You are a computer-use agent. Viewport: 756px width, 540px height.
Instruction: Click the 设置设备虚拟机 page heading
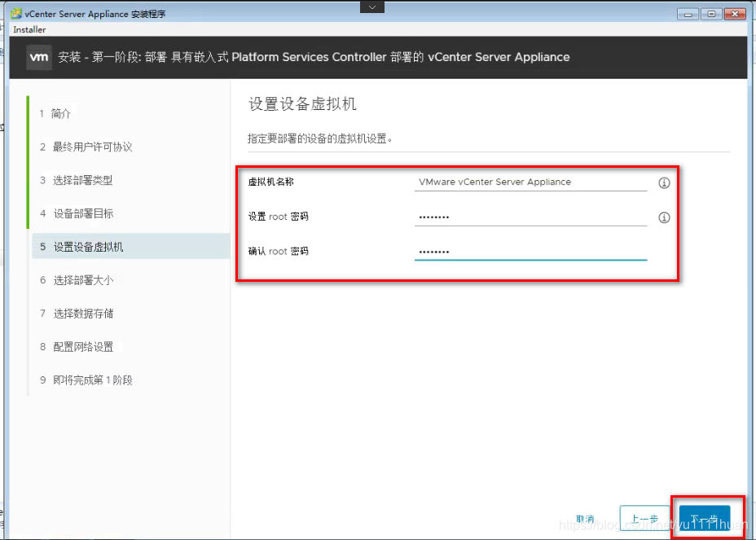click(302, 103)
